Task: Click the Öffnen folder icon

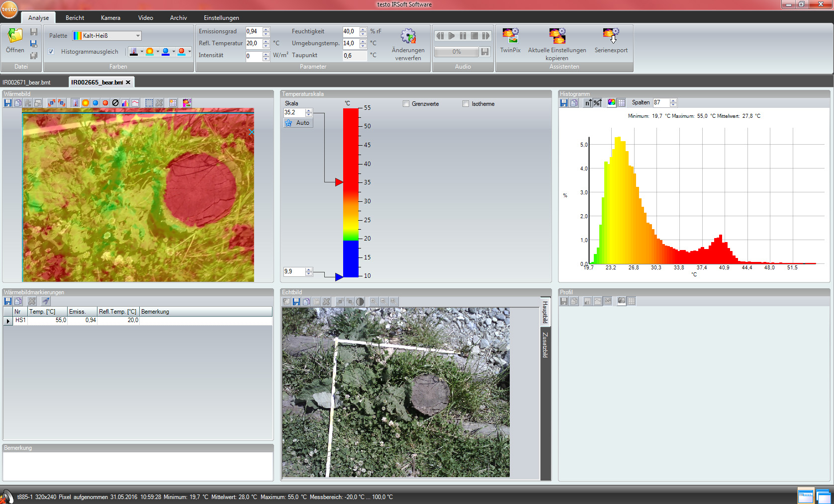Action: 15,36
